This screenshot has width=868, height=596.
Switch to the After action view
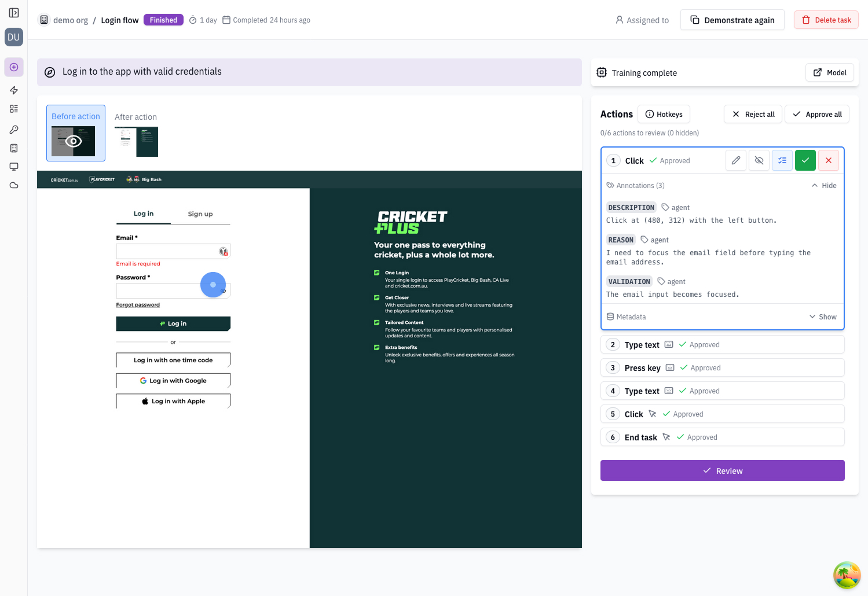pos(136,133)
